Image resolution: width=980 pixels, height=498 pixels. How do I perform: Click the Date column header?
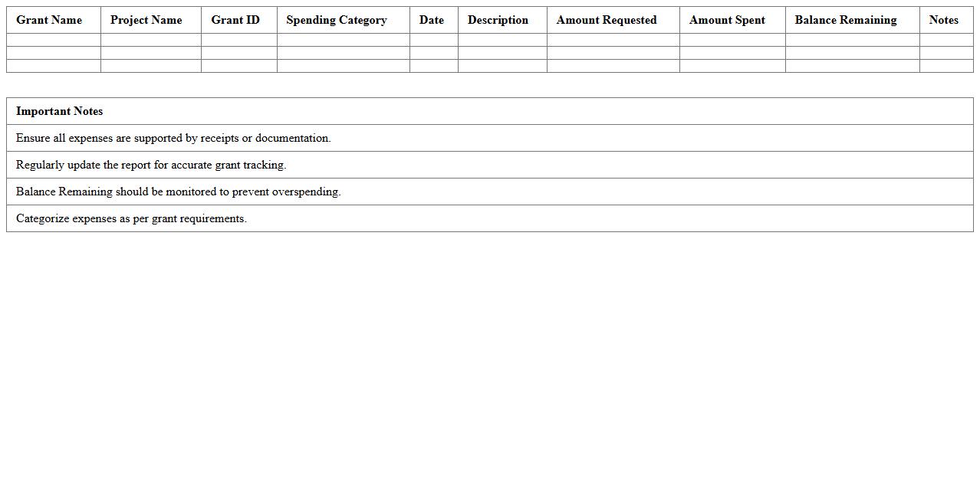(432, 20)
